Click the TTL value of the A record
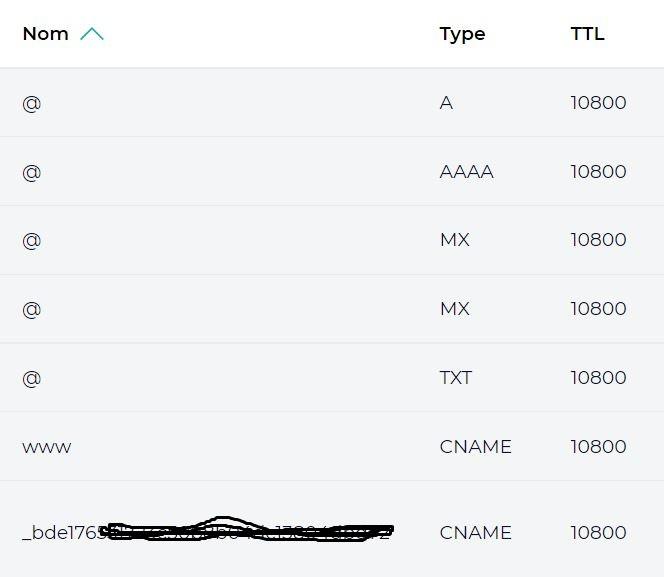664x577 pixels. pyautogui.click(x=598, y=103)
